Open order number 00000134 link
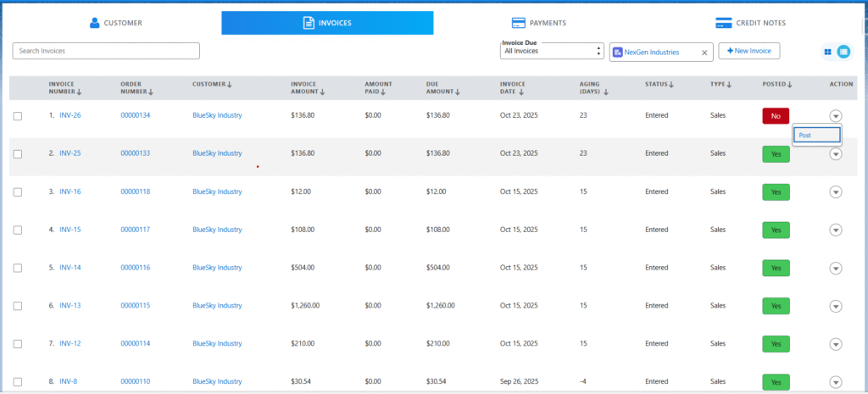The image size is (868, 394). coord(135,115)
